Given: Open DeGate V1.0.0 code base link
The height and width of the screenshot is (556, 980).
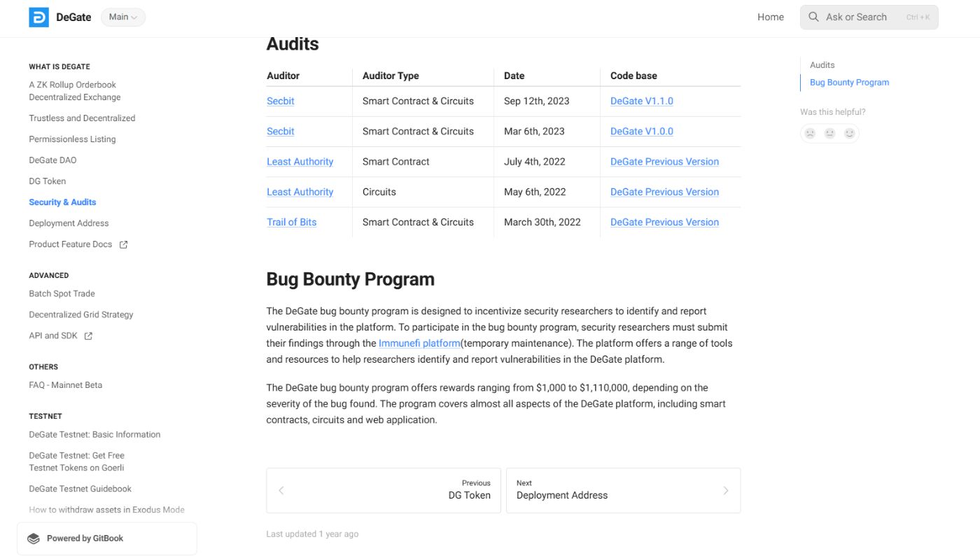Looking at the screenshot, I should point(641,131).
